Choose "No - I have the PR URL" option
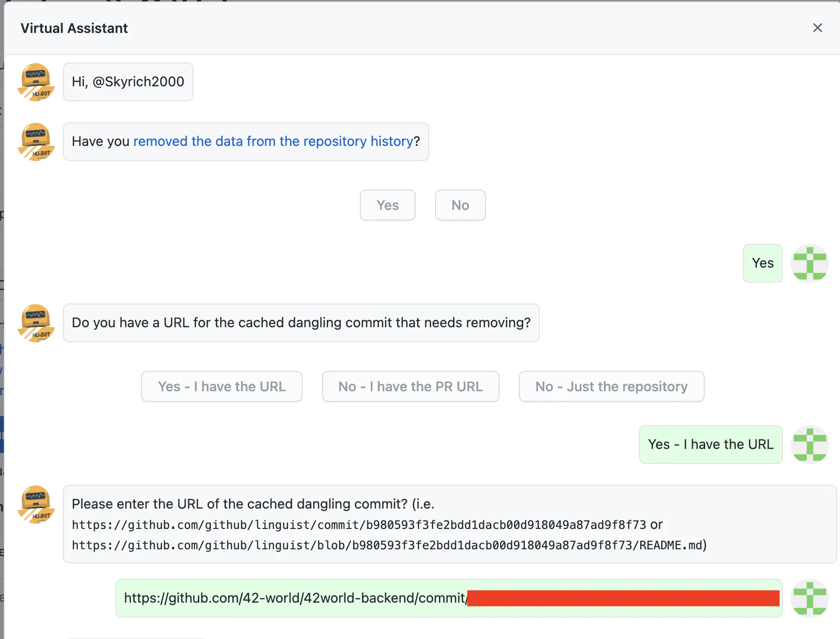Viewport: 840px width, 639px height. [410, 386]
